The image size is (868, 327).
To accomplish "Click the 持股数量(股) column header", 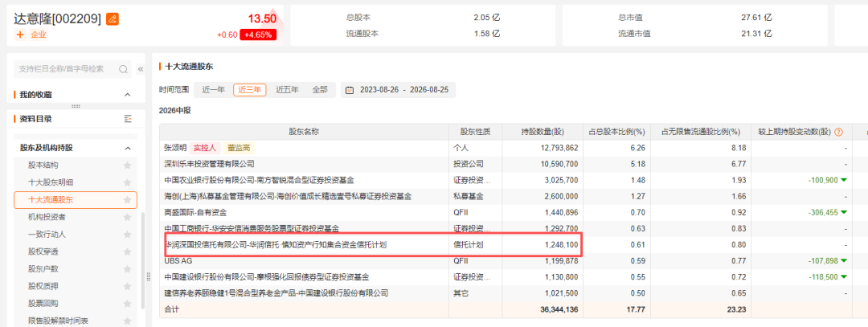I will (x=542, y=132).
